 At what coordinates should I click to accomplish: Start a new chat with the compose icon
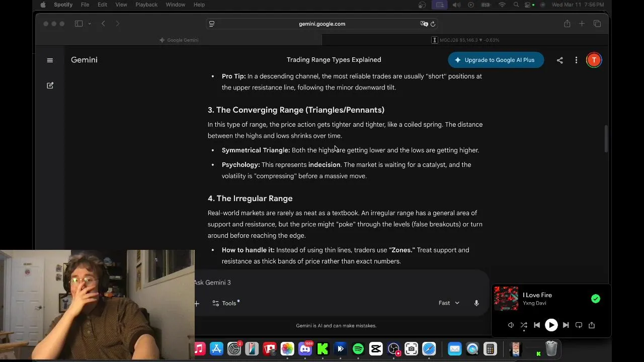tap(50, 85)
